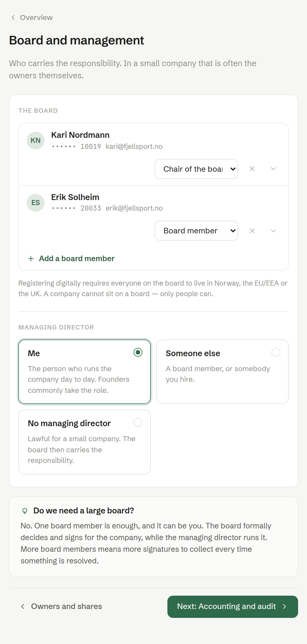Click the back chevron beside Owners and shares
The width and height of the screenshot is (307, 644).
pyautogui.click(x=23, y=606)
